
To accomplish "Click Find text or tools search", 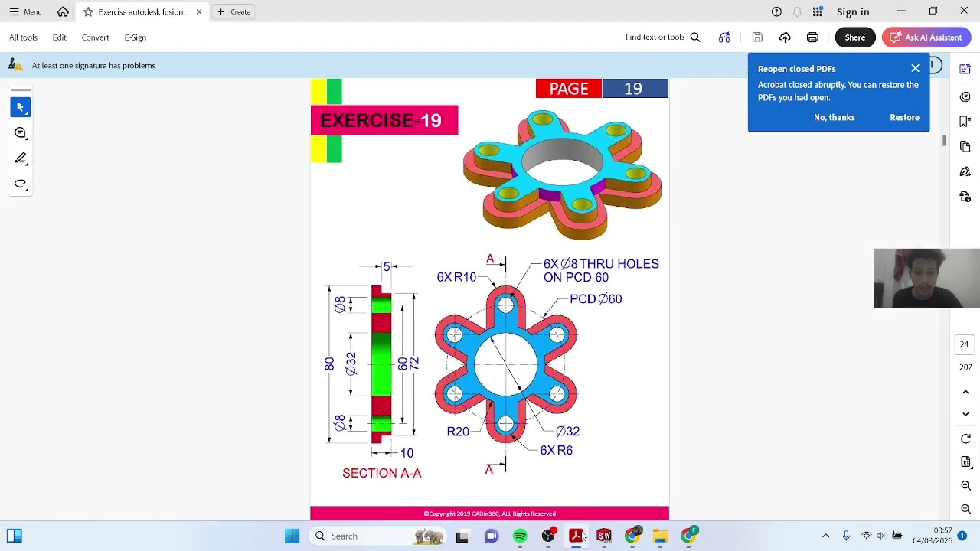I will tap(662, 37).
